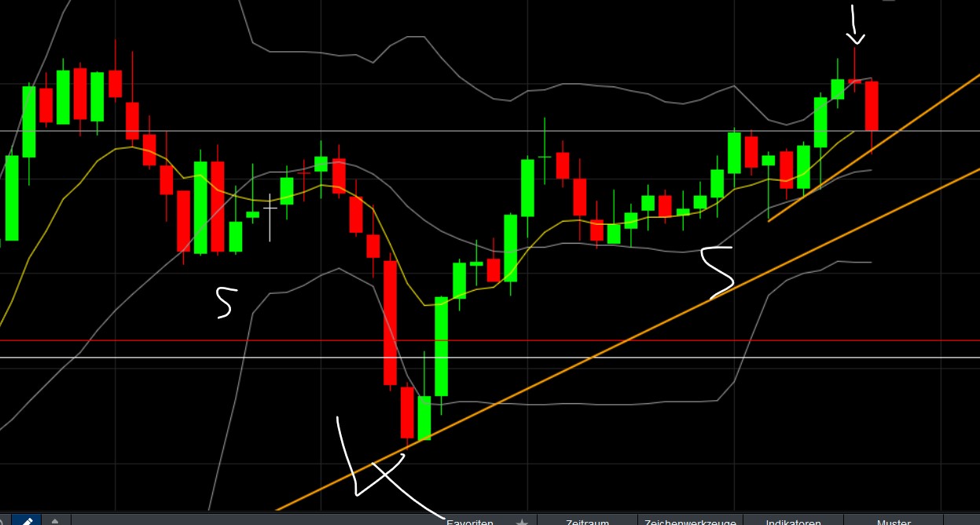Open the Indikatoren panel

click(x=792, y=521)
